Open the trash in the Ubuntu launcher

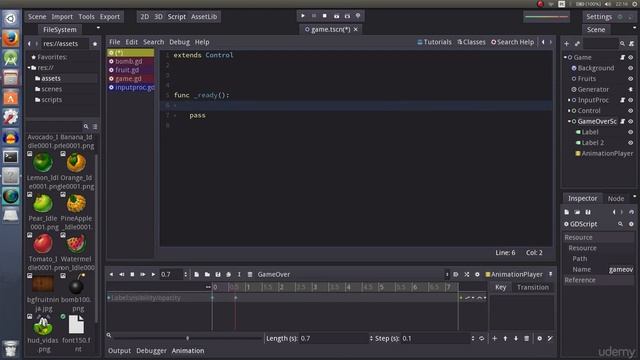(11, 349)
